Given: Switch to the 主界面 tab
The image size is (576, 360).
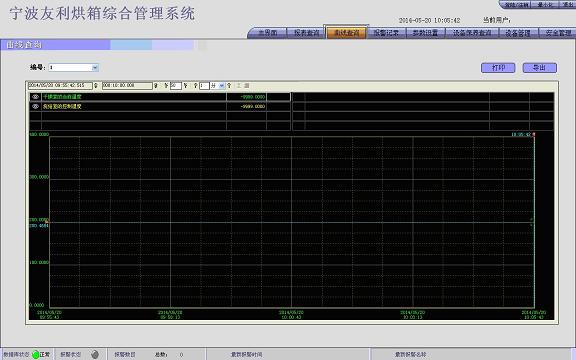Looking at the screenshot, I should coord(267,33).
